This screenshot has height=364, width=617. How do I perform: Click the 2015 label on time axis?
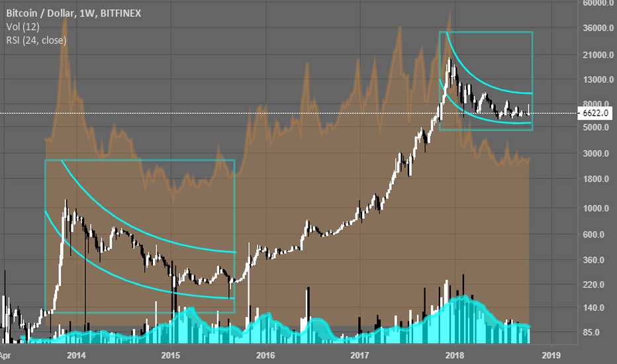170,356
